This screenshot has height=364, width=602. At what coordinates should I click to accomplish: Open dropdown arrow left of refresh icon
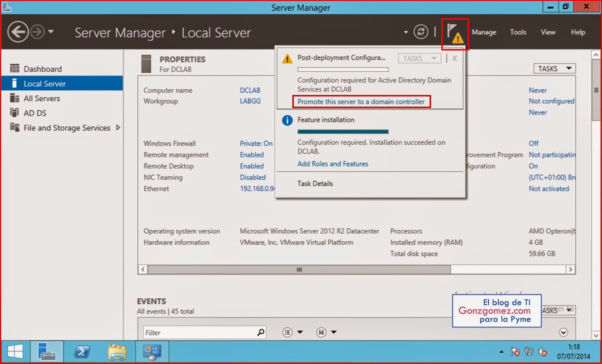click(406, 32)
